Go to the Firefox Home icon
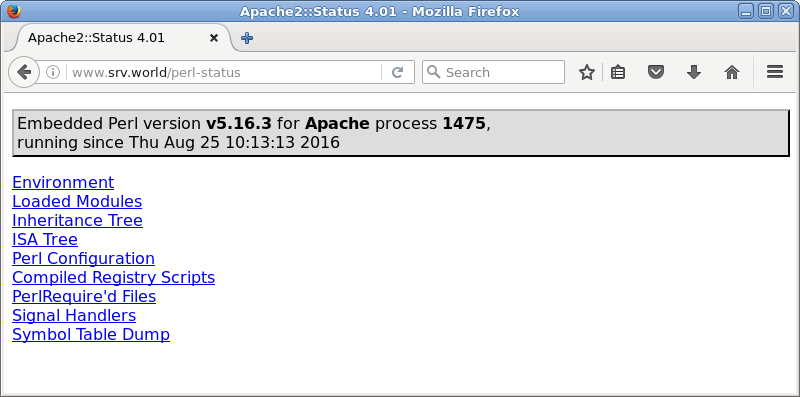Screen dimensions: 800x397 pyautogui.click(x=732, y=72)
